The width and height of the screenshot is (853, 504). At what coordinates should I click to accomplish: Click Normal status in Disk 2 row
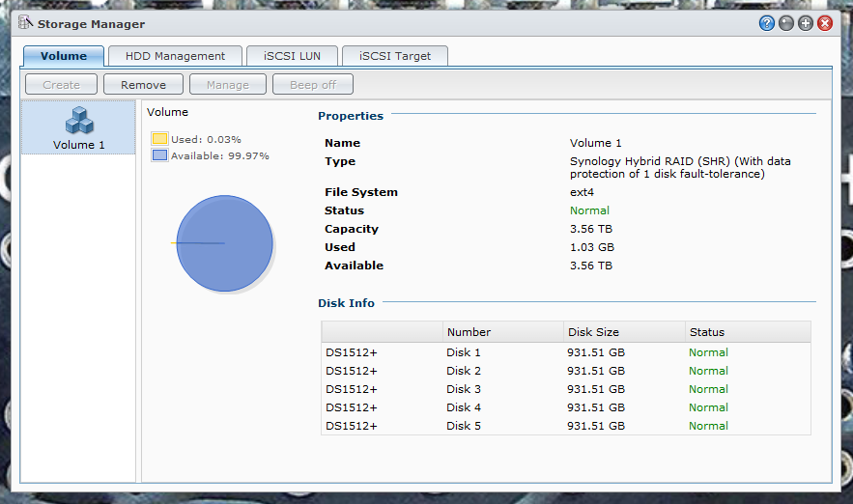[708, 371]
